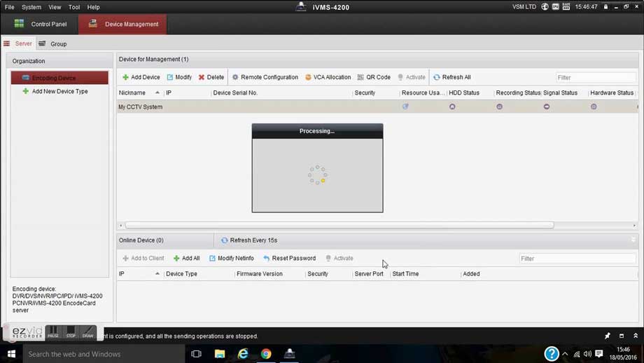Collapse the Online Device panel chevron
The height and width of the screenshot is (363, 644).
[633, 240]
